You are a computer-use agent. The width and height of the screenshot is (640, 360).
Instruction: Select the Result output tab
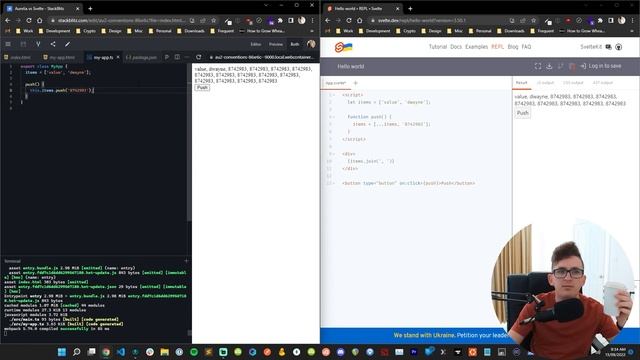click(522, 83)
